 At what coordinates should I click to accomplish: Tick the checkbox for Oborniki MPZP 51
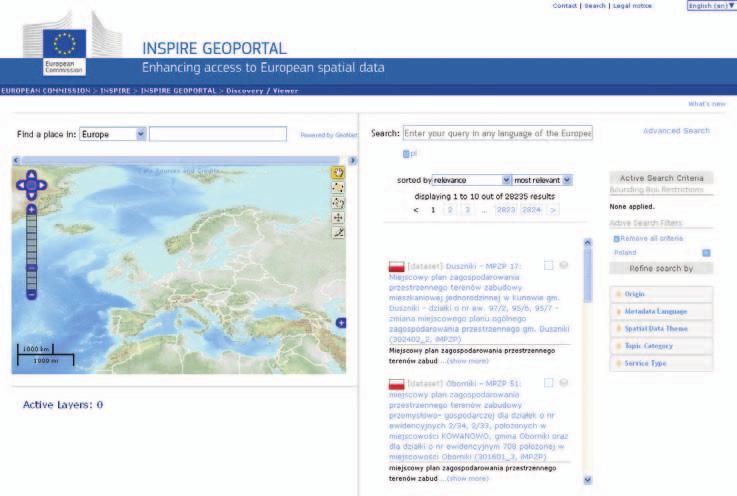(x=549, y=383)
